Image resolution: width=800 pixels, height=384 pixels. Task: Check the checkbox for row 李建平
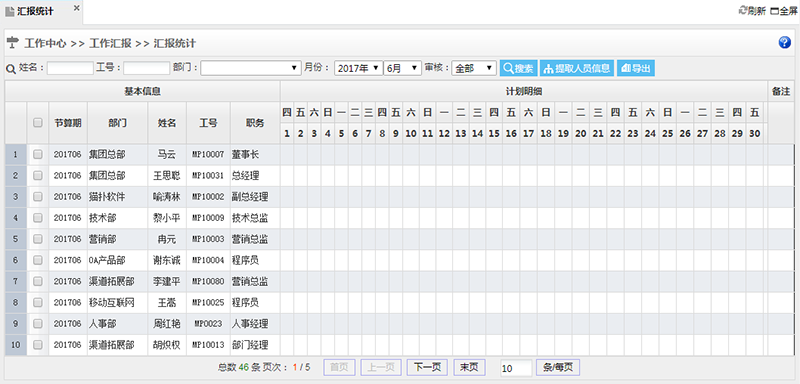38,281
